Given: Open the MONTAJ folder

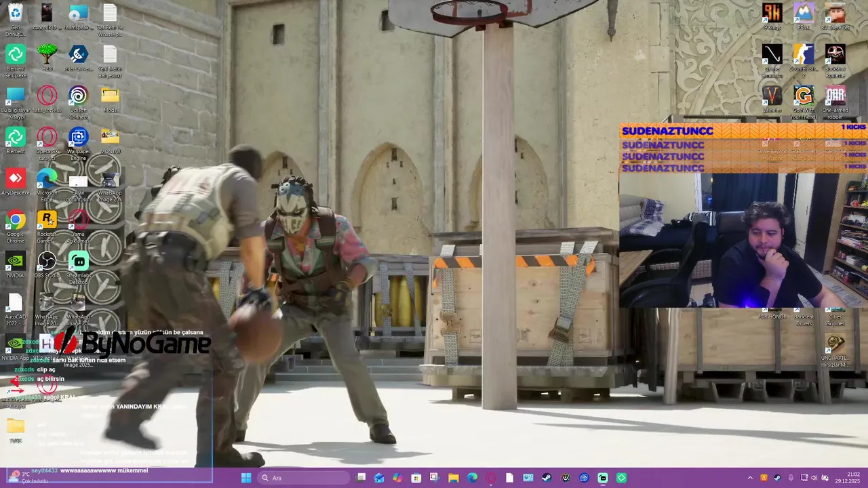Looking at the screenshot, I should 110,141.
